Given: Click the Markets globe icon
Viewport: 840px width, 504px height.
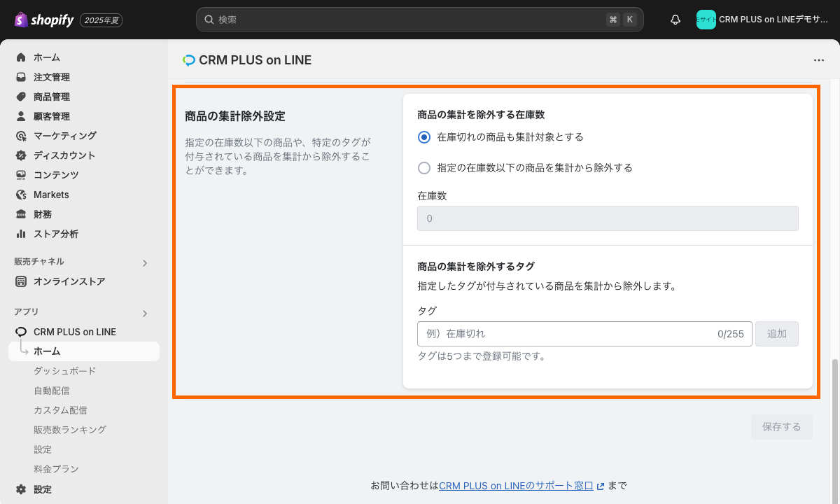Looking at the screenshot, I should click(21, 195).
